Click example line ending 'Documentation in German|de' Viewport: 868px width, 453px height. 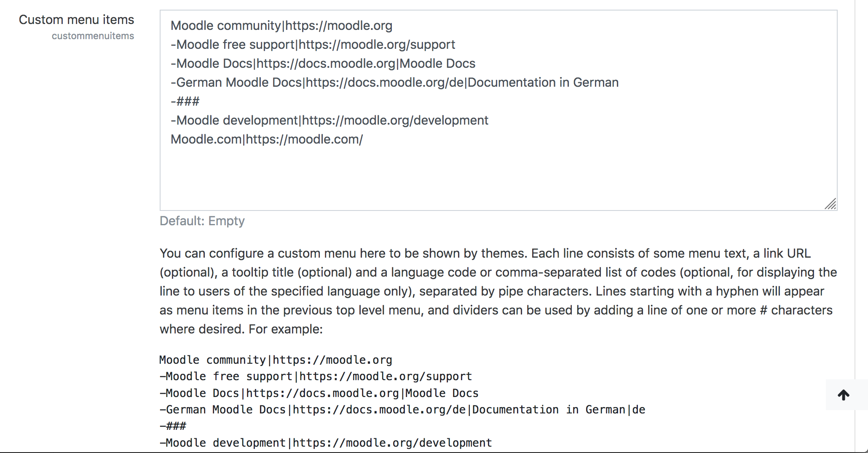(x=402, y=410)
